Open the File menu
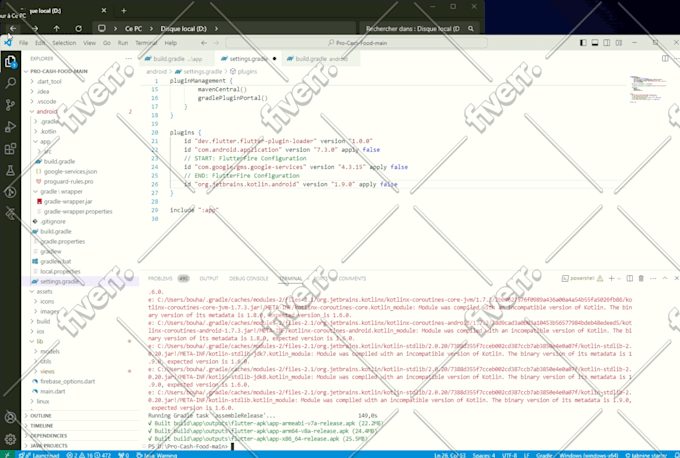 (x=23, y=43)
